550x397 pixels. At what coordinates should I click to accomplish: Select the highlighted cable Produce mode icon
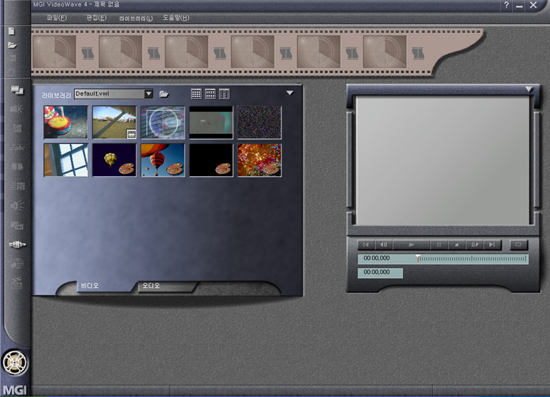(17, 244)
